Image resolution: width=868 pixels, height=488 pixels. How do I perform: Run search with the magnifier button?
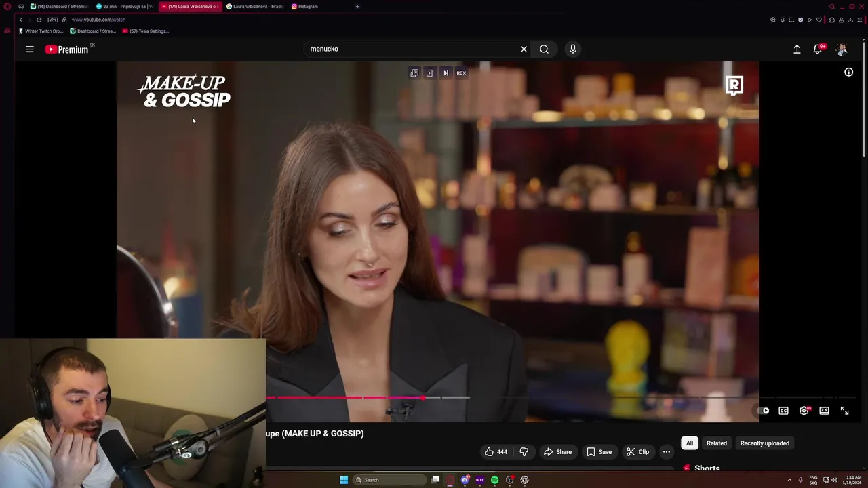tap(544, 49)
